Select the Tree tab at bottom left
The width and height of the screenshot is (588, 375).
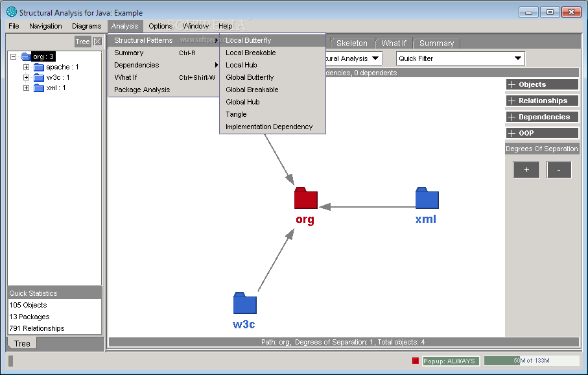coord(22,343)
